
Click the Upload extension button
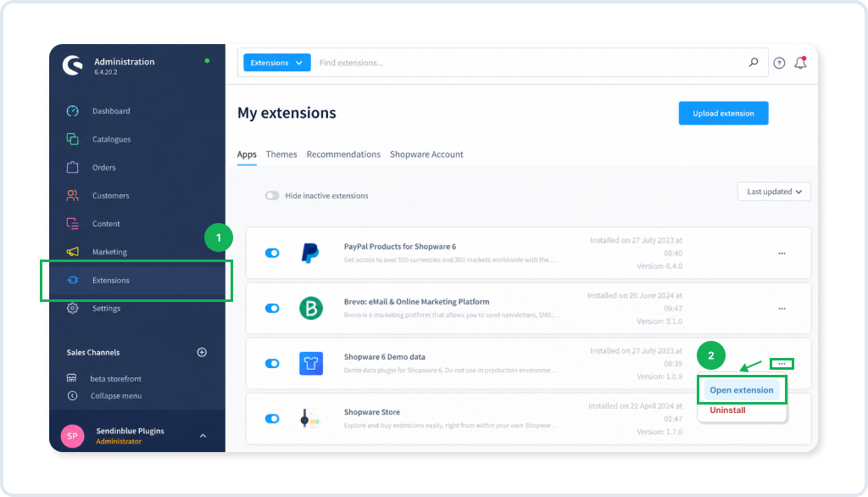pyautogui.click(x=723, y=113)
